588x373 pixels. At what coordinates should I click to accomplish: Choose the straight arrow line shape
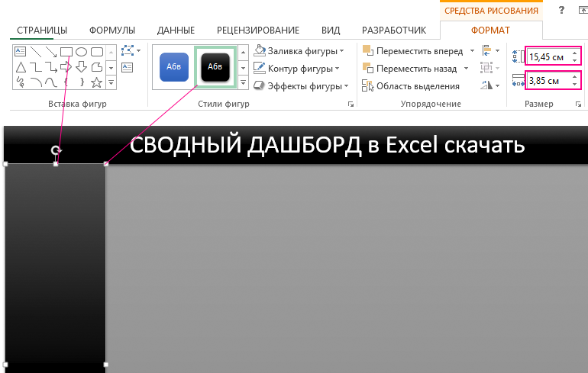pos(51,51)
